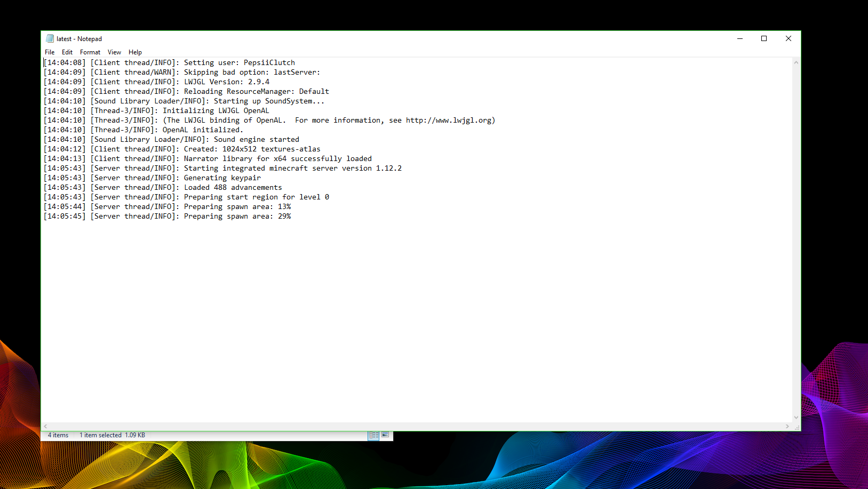This screenshot has width=868, height=489.
Task: Click the Notepad icon in the title bar
Action: 50,38
